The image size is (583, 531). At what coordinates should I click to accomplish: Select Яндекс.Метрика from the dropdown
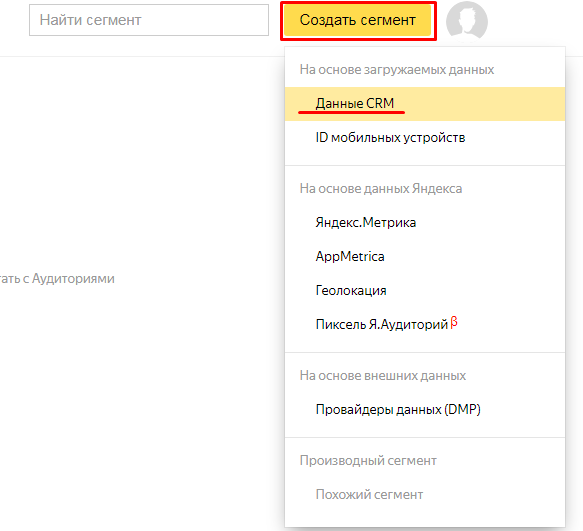click(425, 222)
